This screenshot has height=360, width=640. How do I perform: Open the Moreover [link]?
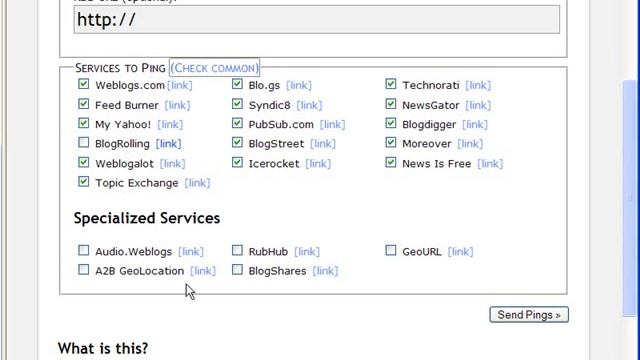click(470, 144)
